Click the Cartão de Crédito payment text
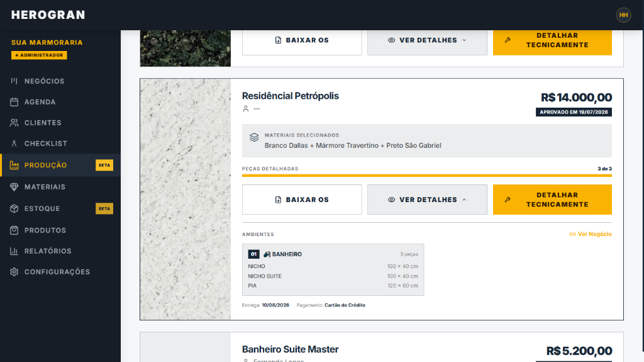 (345, 305)
